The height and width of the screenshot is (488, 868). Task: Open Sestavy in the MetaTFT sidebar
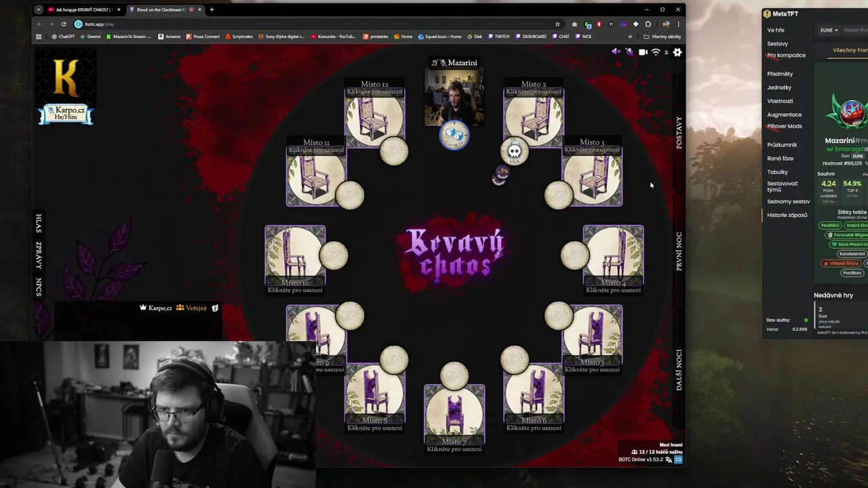pos(777,43)
